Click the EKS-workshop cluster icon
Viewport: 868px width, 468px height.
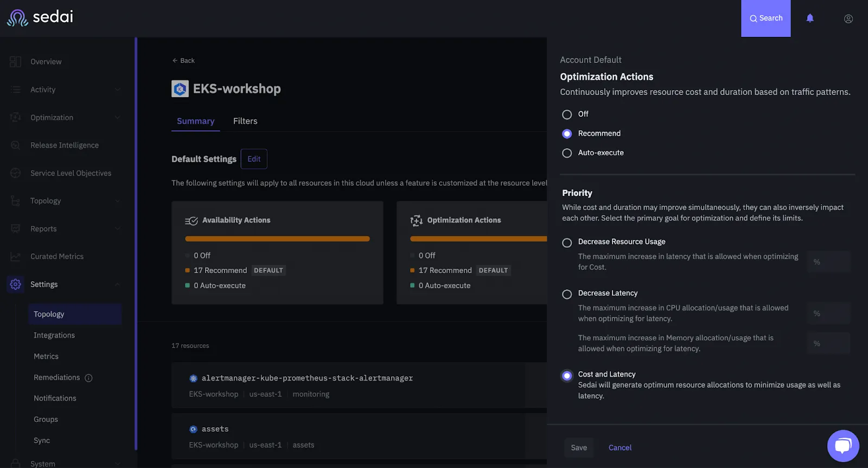[x=180, y=88]
